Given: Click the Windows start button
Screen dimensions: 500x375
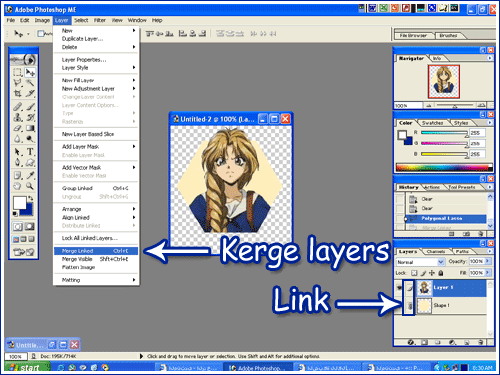Looking at the screenshot, I should point(27,367).
